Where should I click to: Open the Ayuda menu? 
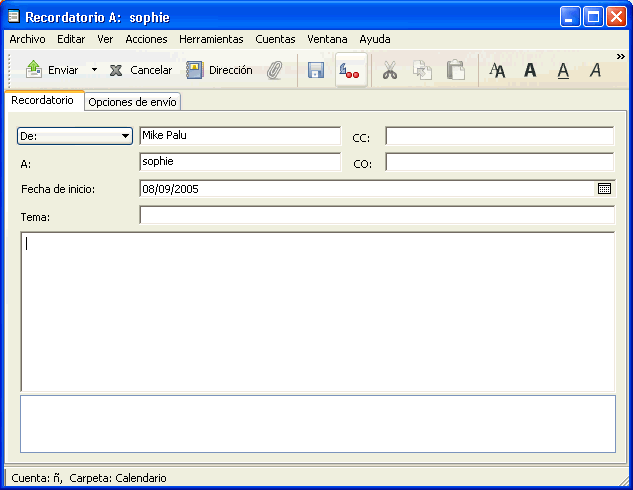[x=375, y=39]
